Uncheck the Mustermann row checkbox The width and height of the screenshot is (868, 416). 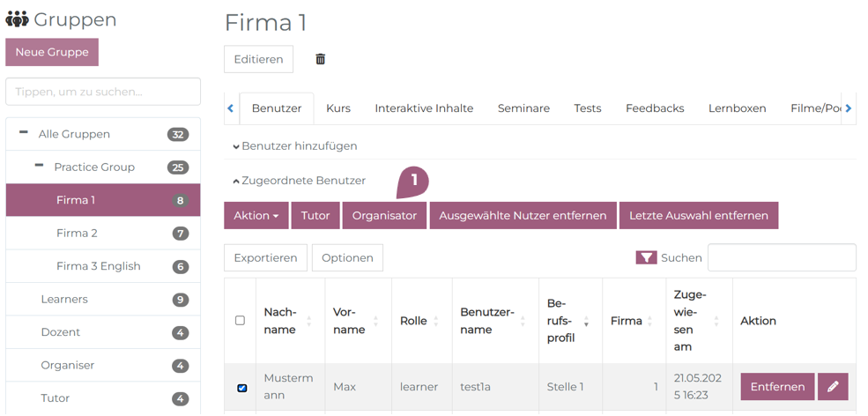tap(241, 388)
